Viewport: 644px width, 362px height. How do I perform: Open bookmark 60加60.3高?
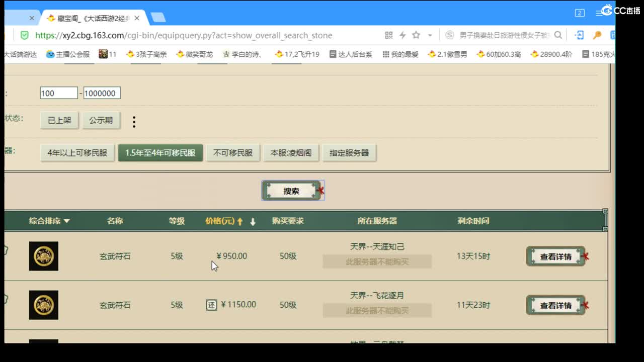[499, 54]
